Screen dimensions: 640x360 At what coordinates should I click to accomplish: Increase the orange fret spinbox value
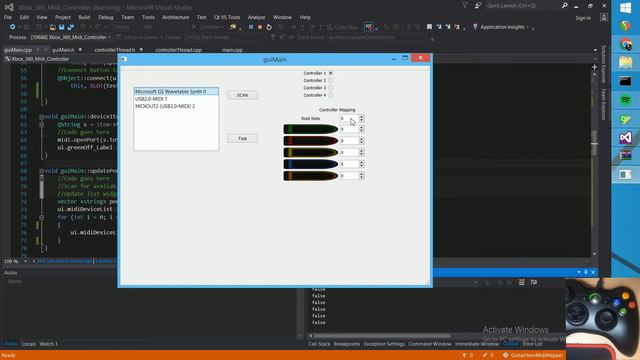pos(361,173)
